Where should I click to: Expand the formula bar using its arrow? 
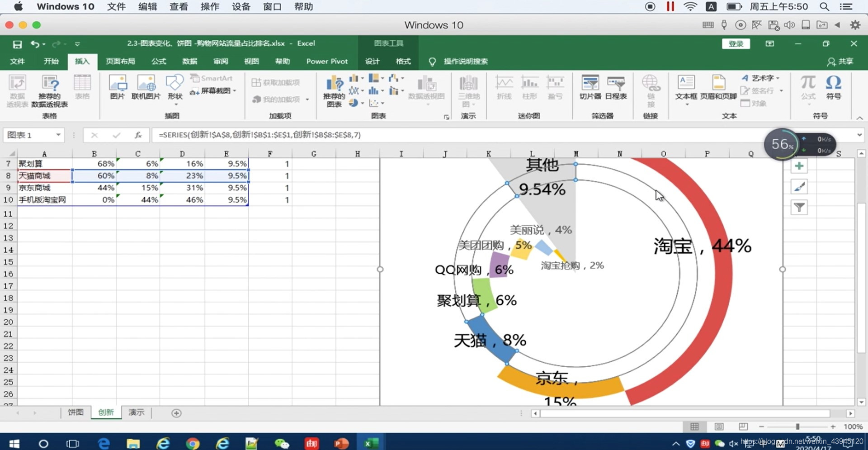859,135
